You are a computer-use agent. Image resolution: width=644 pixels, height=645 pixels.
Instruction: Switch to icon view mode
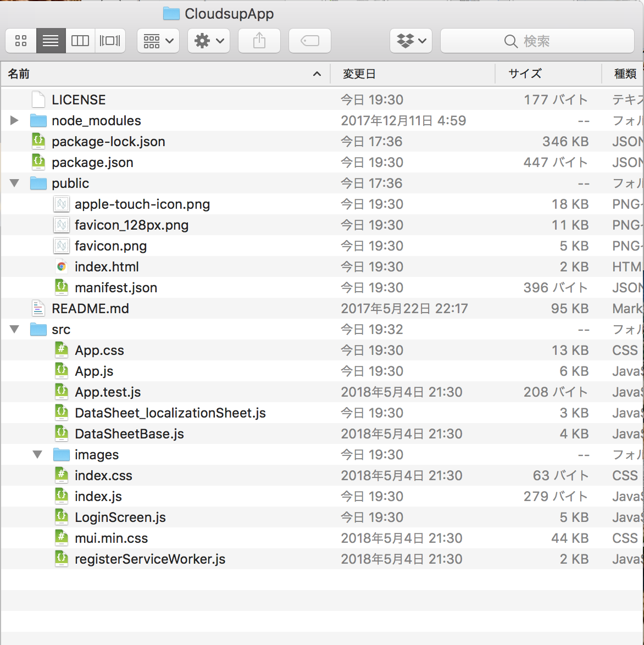coord(21,41)
